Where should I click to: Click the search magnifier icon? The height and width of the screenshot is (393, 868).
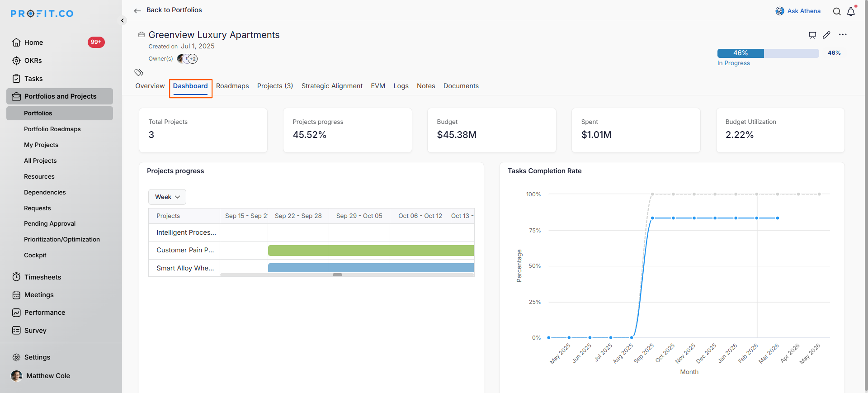point(837,11)
